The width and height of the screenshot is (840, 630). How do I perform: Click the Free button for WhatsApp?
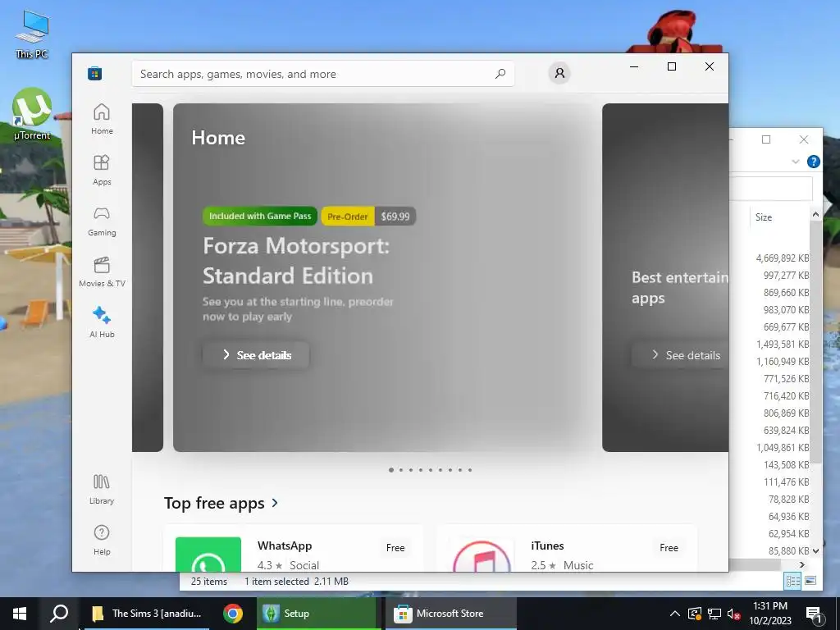tap(395, 547)
